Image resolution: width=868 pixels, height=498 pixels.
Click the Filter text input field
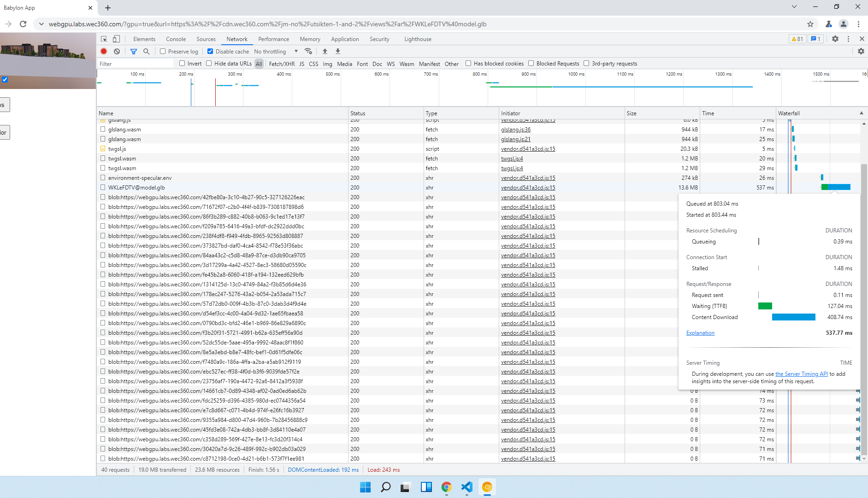[136, 64]
